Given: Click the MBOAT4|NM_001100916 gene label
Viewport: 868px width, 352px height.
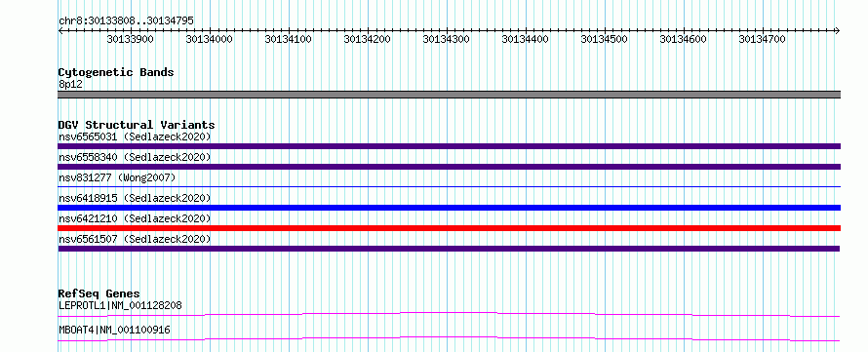Looking at the screenshot, I should tap(114, 331).
